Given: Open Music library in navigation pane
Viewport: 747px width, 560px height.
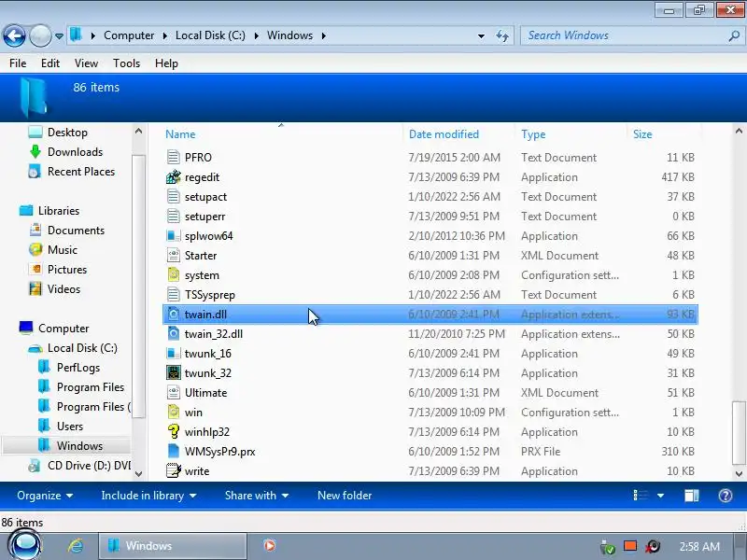Looking at the screenshot, I should click(62, 249).
